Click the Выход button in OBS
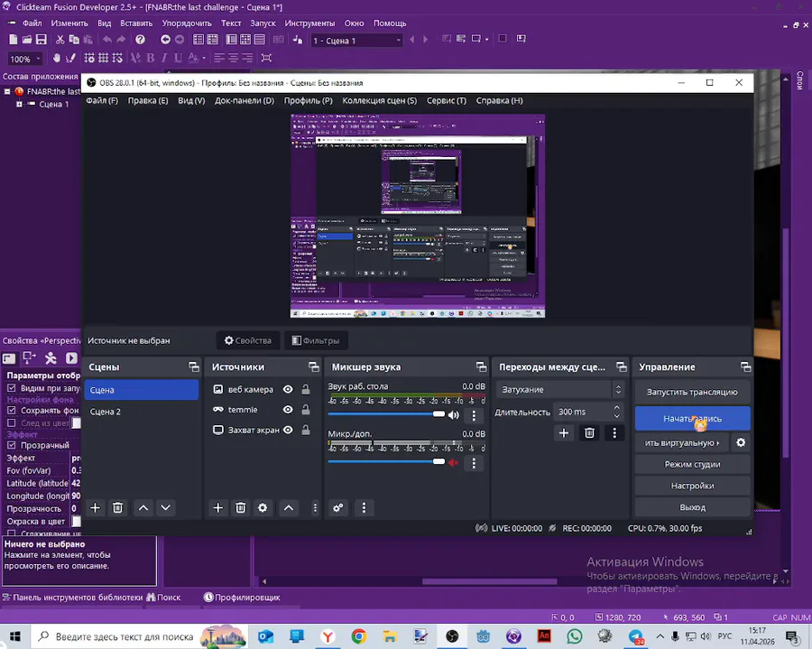 coord(692,507)
